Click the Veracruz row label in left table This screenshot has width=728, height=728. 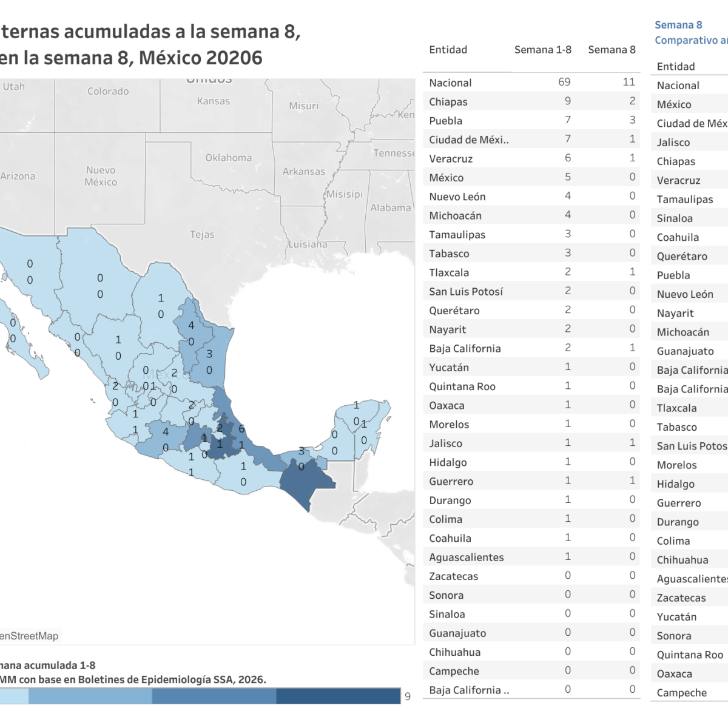451,158
